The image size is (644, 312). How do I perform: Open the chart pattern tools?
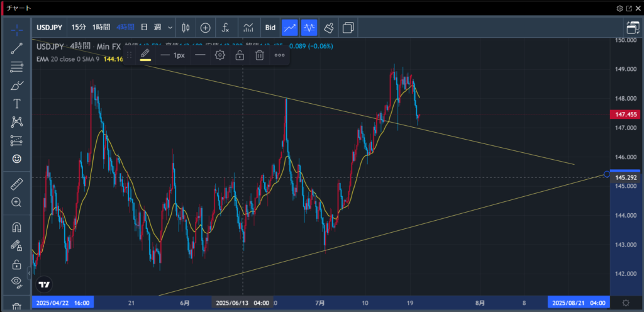click(x=16, y=121)
